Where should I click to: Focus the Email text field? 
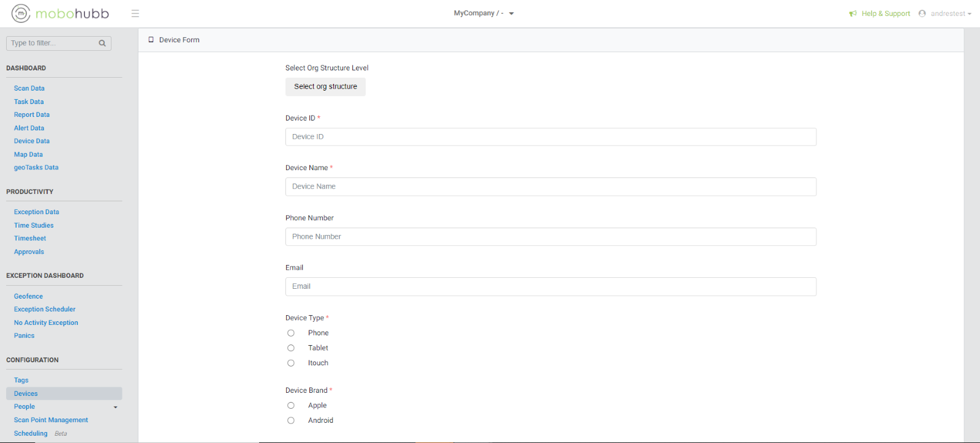pyautogui.click(x=550, y=286)
